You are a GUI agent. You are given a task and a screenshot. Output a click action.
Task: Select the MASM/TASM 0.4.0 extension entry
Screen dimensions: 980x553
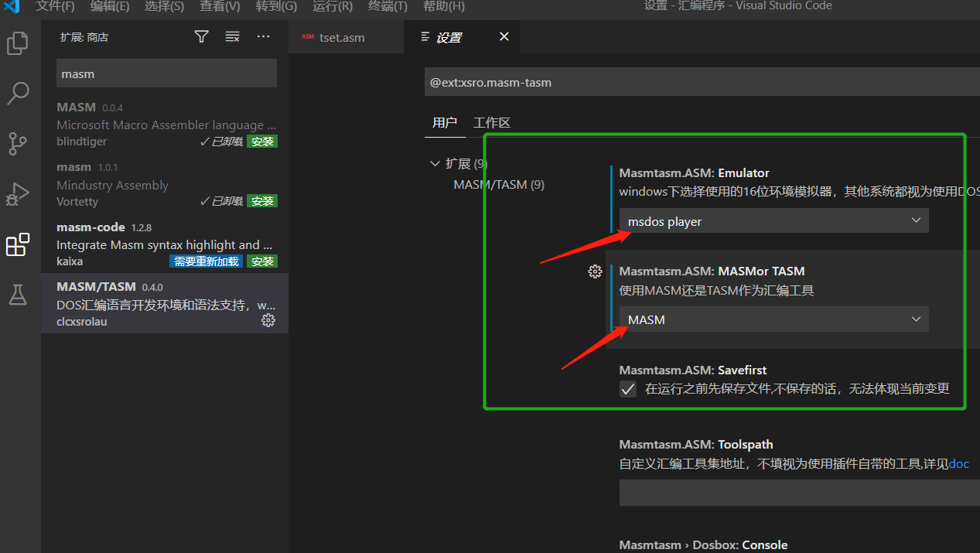pos(165,303)
